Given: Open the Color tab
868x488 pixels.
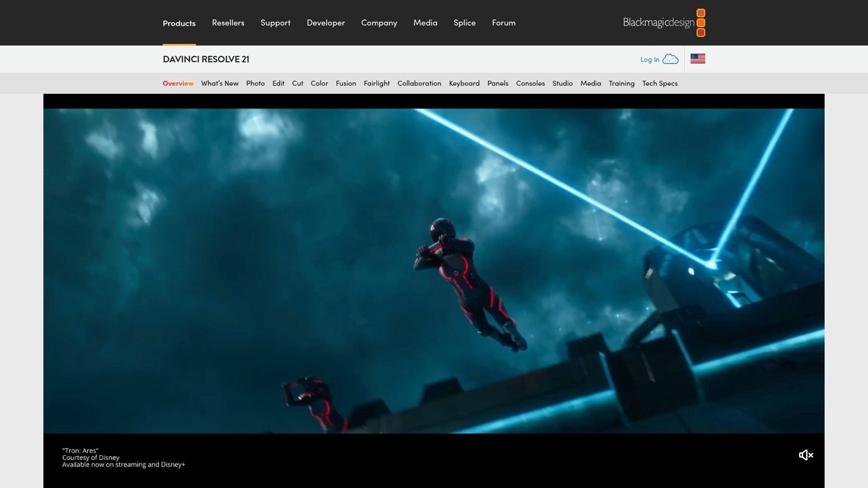Looking at the screenshot, I should click(x=320, y=84).
